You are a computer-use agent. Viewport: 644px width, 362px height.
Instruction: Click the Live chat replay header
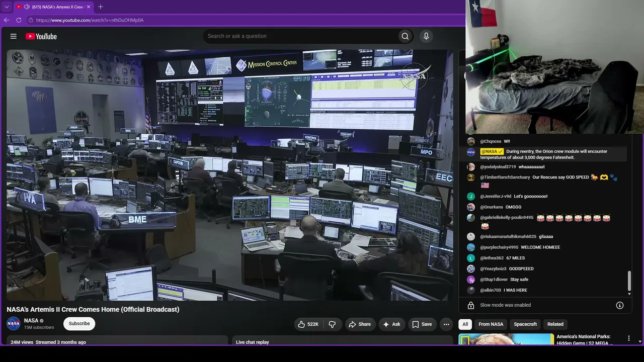(x=252, y=342)
